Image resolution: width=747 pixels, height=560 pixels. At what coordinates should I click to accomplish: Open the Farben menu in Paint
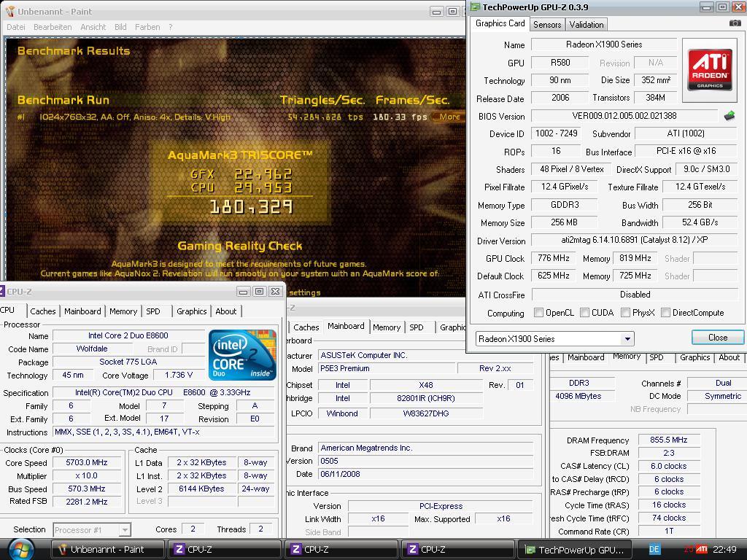click(147, 27)
